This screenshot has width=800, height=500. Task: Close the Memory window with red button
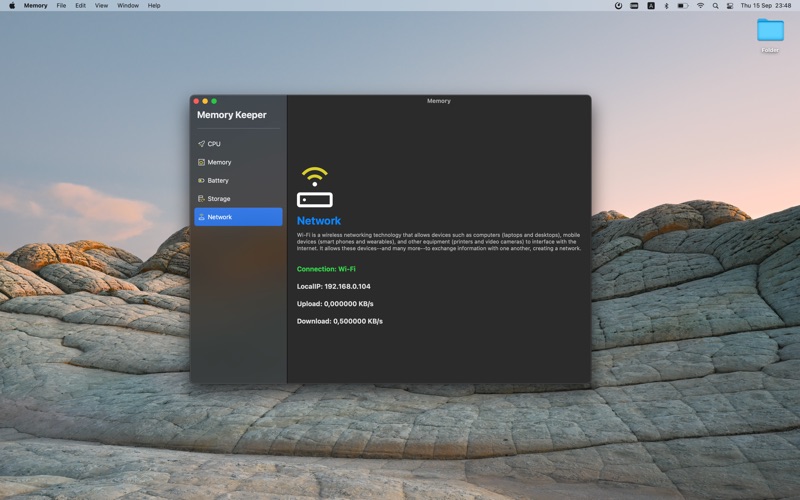[x=196, y=101]
